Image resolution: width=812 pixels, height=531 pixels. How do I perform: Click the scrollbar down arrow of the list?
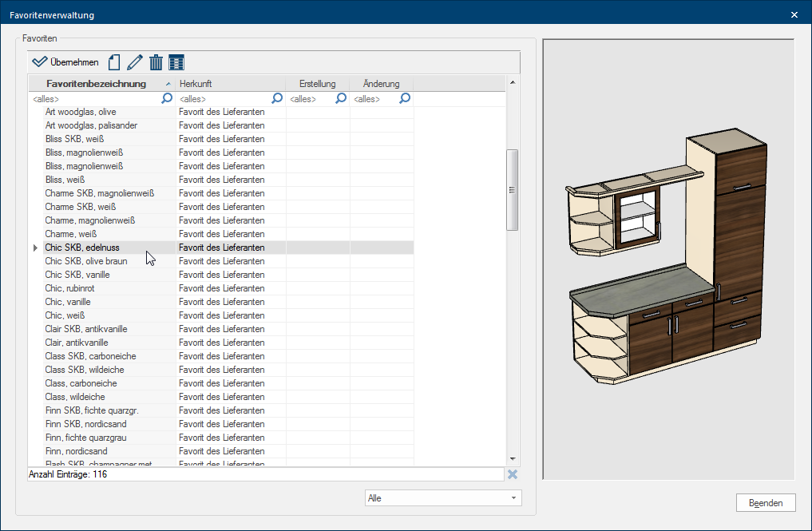pos(513,458)
